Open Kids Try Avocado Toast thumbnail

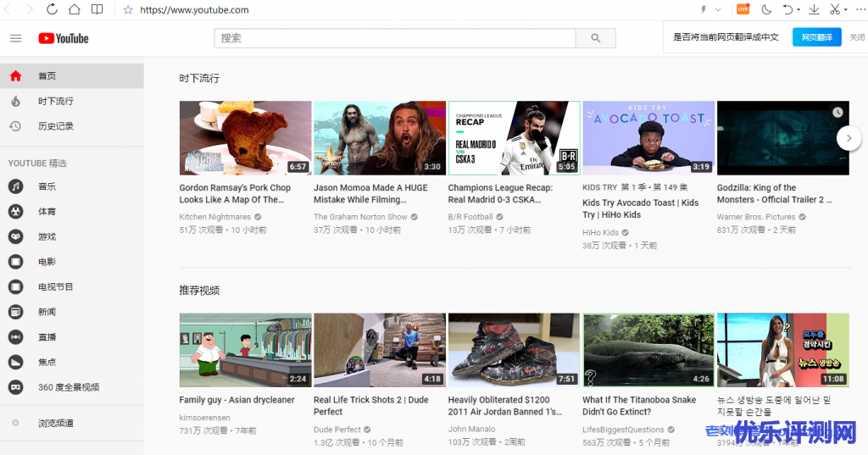point(648,138)
